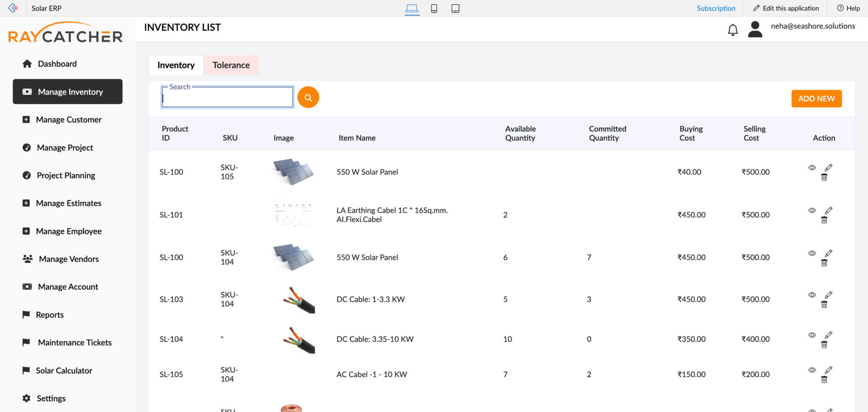This screenshot has width=868, height=412.
Task: Switch preview to tablet view
Action: (x=455, y=8)
